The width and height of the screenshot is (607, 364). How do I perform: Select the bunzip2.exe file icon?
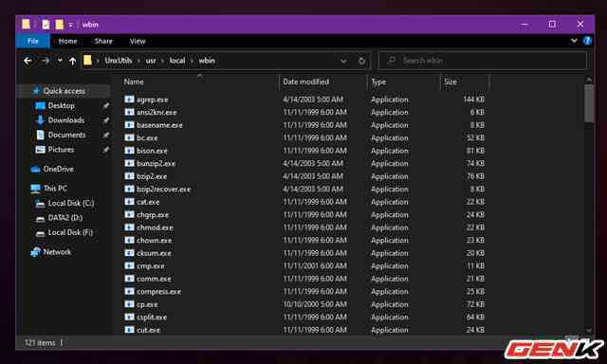[x=129, y=163]
